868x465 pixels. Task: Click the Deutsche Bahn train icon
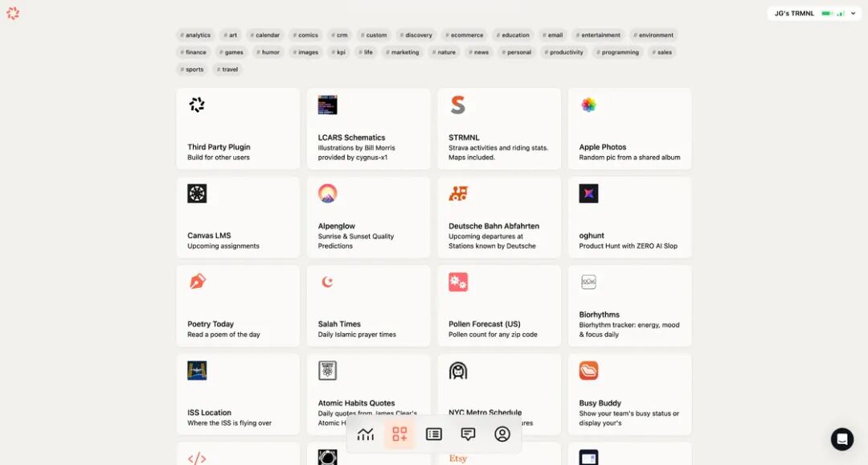pos(458,193)
